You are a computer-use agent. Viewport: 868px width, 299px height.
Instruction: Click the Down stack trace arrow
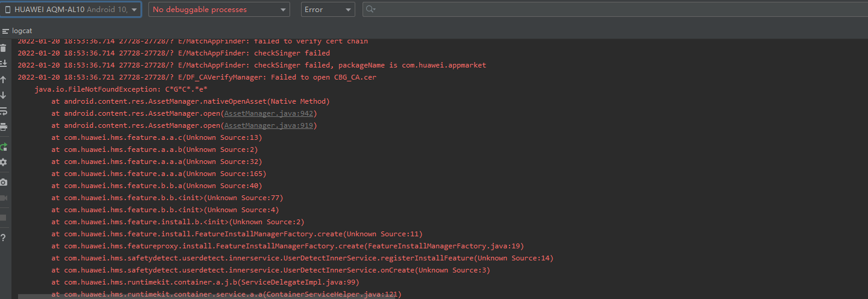click(4, 95)
